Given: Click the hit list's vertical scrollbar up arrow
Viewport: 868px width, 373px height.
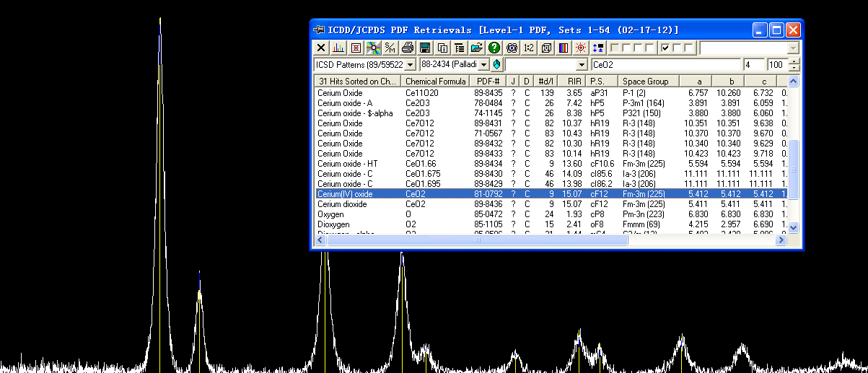Looking at the screenshot, I should tap(794, 82).
